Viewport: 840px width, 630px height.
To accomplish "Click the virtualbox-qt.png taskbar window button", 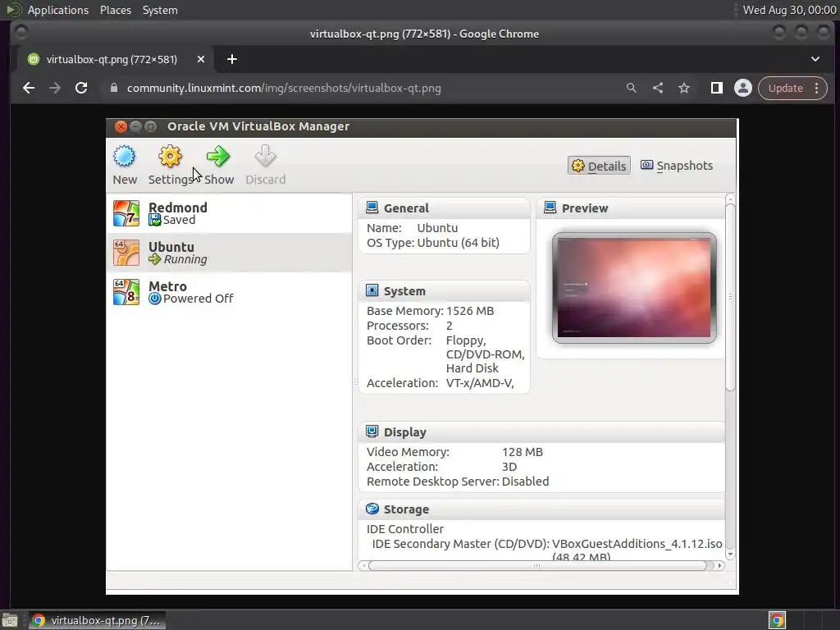I will [x=97, y=620].
